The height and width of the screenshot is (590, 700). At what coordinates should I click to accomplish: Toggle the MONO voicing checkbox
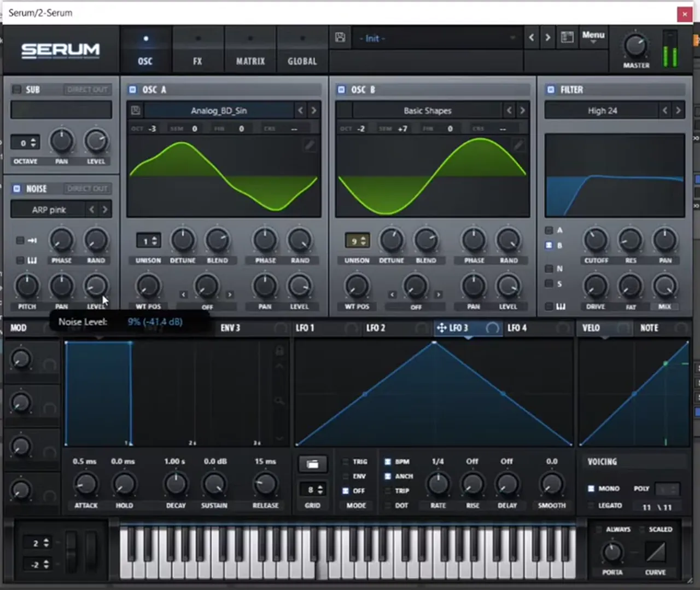[x=591, y=488]
